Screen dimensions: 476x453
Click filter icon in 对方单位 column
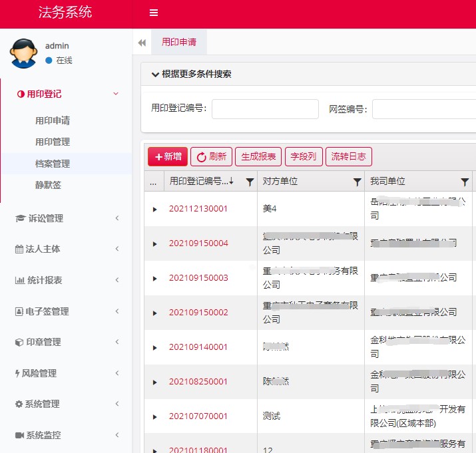(x=357, y=182)
